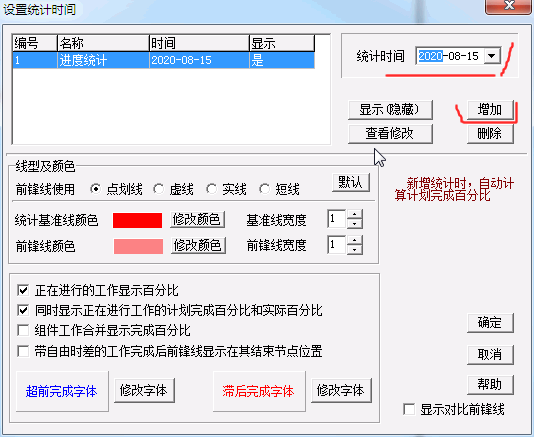Enable 组件工作合并显示完成百分比 checkbox
This screenshot has height=437, width=534.
coord(23,330)
